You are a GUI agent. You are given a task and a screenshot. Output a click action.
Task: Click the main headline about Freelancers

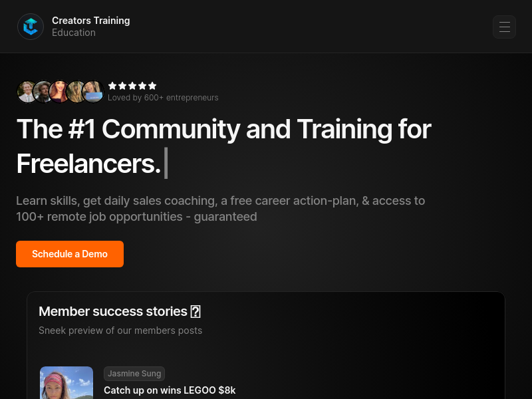(224, 146)
